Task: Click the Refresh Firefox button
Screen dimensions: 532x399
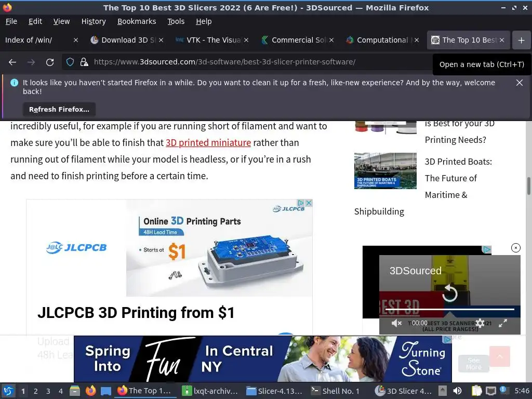Action: pyautogui.click(x=59, y=109)
